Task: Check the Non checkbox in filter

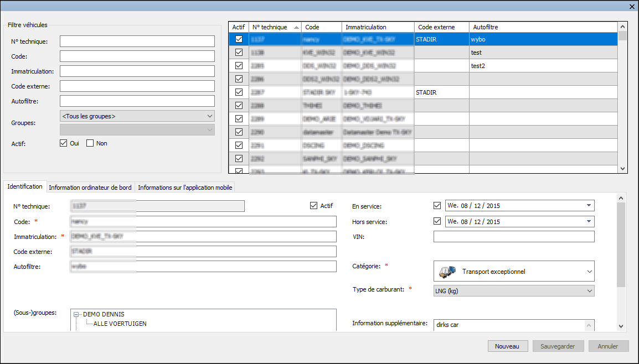Action: [90, 143]
